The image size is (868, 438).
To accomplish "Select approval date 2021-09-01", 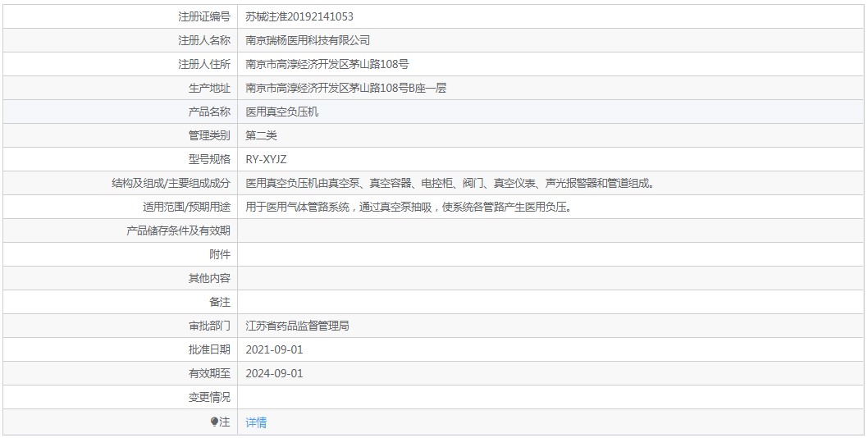I will tap(275, 350).
